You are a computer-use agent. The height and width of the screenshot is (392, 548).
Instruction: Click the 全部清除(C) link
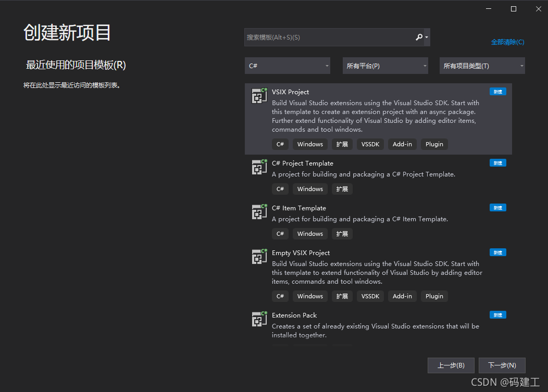click(507, 42)
